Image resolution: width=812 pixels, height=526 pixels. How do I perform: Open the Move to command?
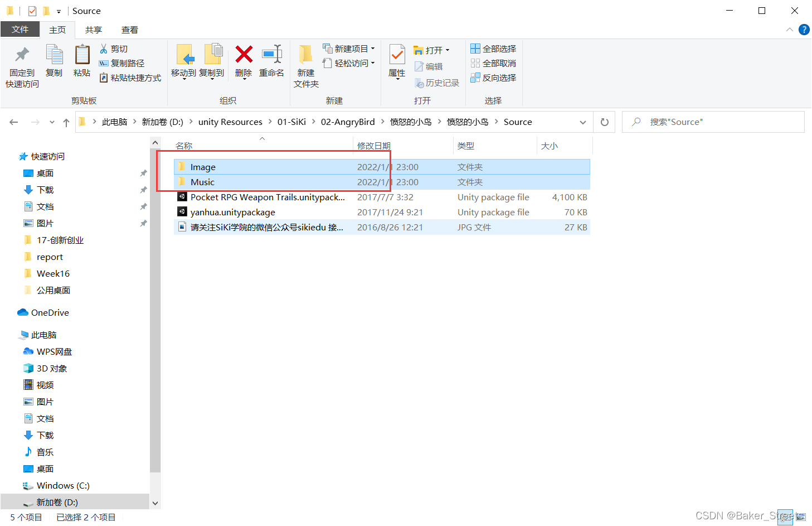pyautogui.click(x=183, y=61)
